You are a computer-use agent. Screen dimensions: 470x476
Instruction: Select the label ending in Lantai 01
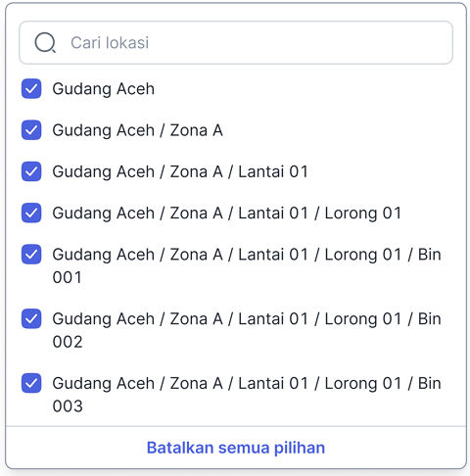(x=180, y=172)
